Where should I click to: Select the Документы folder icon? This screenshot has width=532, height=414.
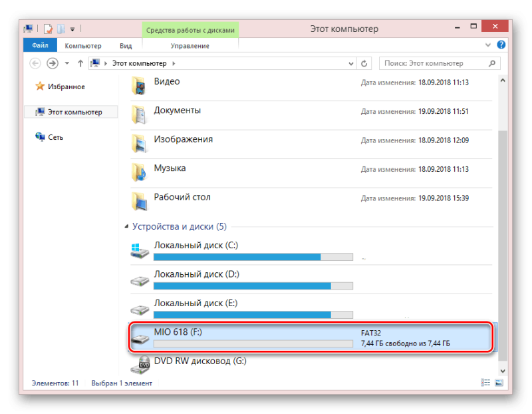(x=139, y=114)
